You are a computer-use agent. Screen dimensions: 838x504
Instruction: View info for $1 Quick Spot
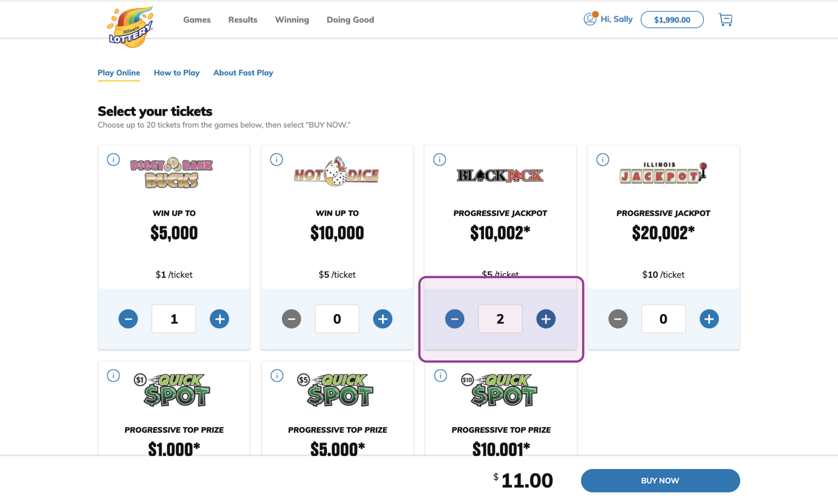click(x=113, y=375)
